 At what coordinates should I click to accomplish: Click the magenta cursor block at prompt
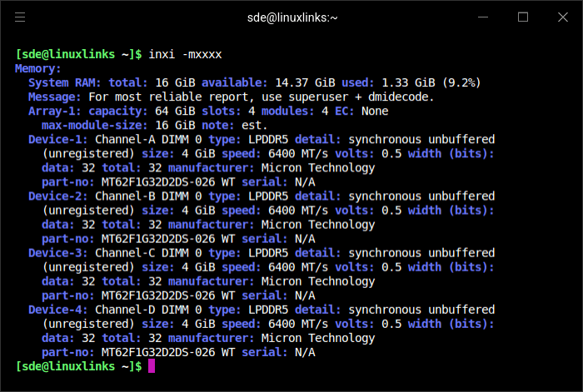(152, 366)
